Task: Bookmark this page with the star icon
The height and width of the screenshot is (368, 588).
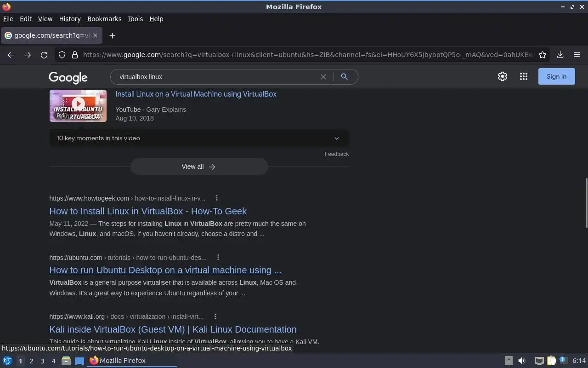Action: coord(543,55)
